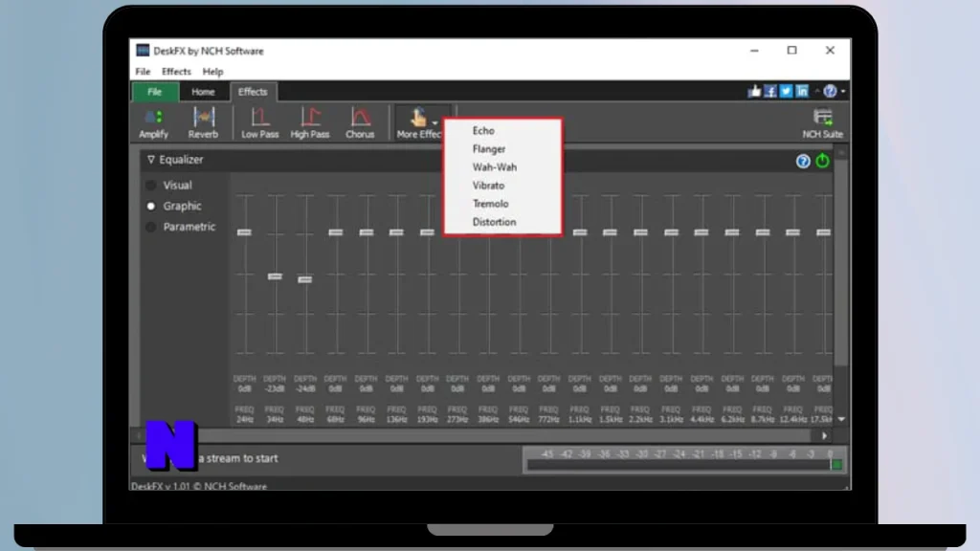Open Equalizer panel help icon
Image resolution: width=980 pixels, height=551 pixels.
tap(803, 161)
